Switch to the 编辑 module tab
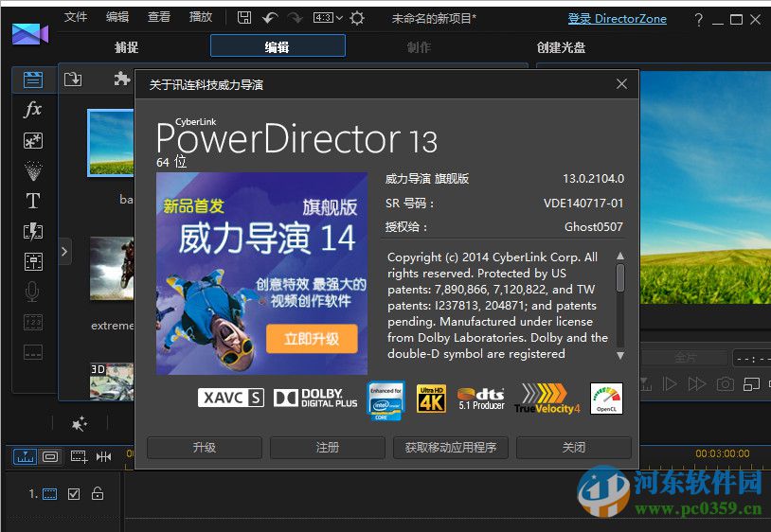Screen dimensions: 771x532 278,46
